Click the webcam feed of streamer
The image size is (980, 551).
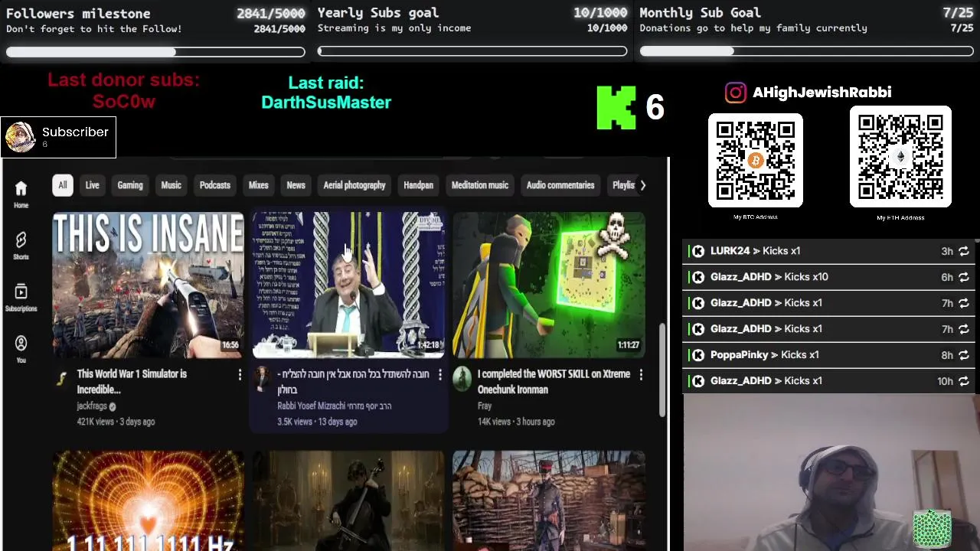(x=831, y=473)
